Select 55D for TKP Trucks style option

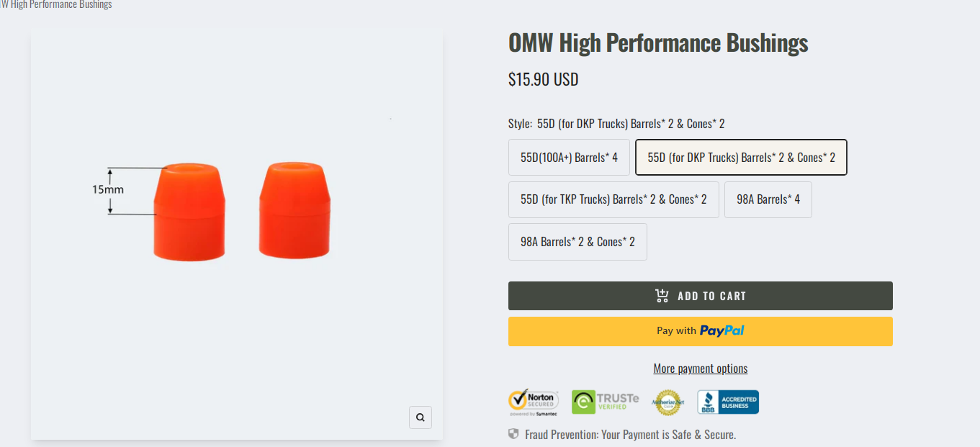[x=613, y=199]
